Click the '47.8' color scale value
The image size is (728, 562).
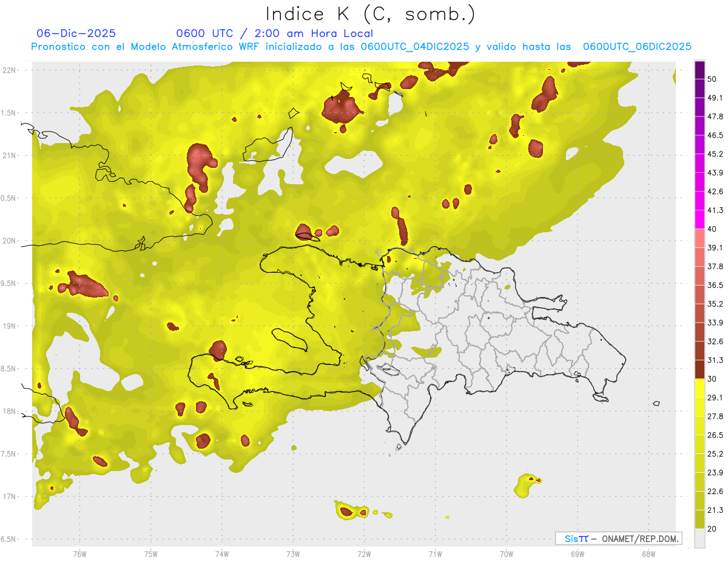click(x=715, y=116)
